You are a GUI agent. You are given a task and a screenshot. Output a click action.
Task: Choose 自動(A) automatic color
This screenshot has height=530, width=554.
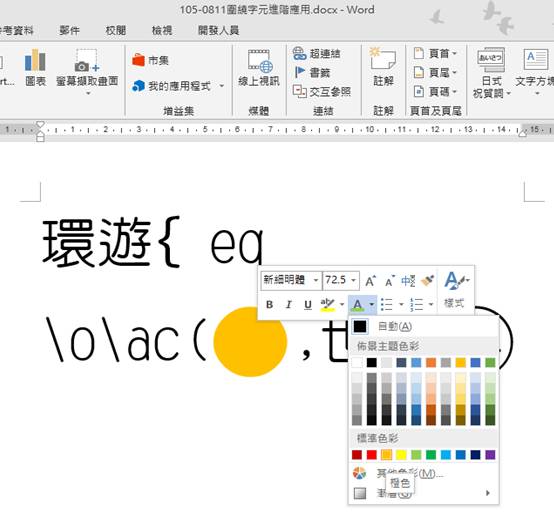424,326
